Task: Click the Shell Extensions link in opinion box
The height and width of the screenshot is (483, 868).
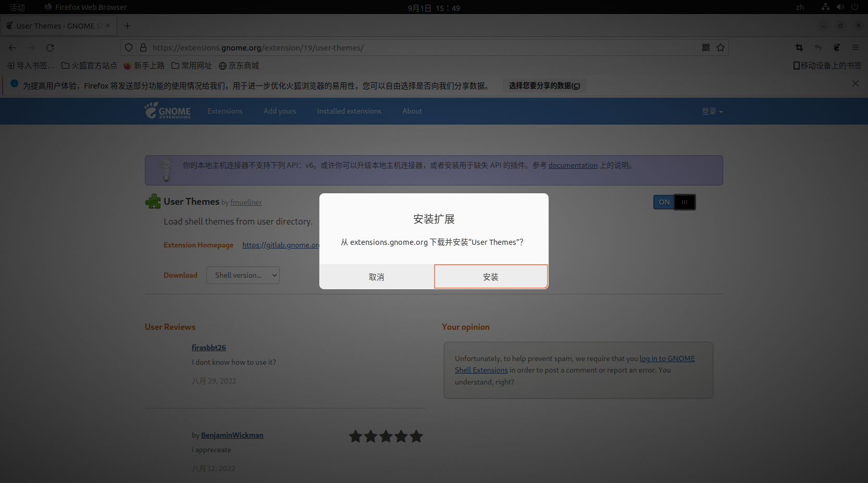Action: coord(481,370)
